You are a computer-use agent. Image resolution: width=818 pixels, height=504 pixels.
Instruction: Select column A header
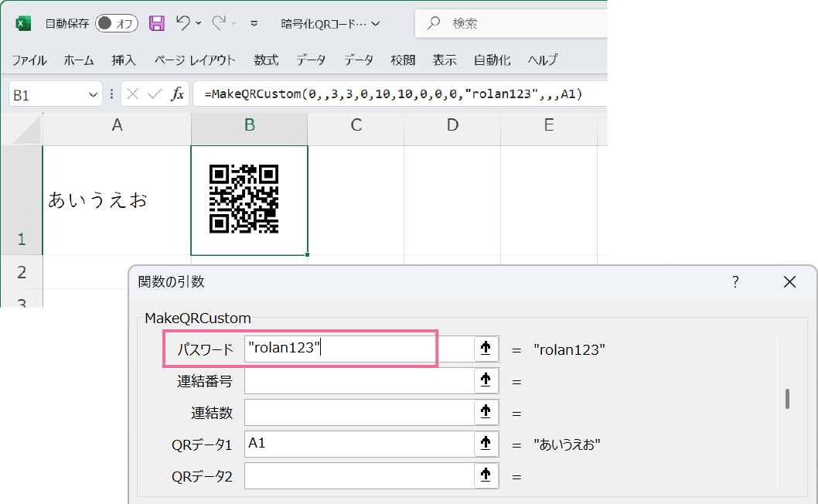point(117,126)
